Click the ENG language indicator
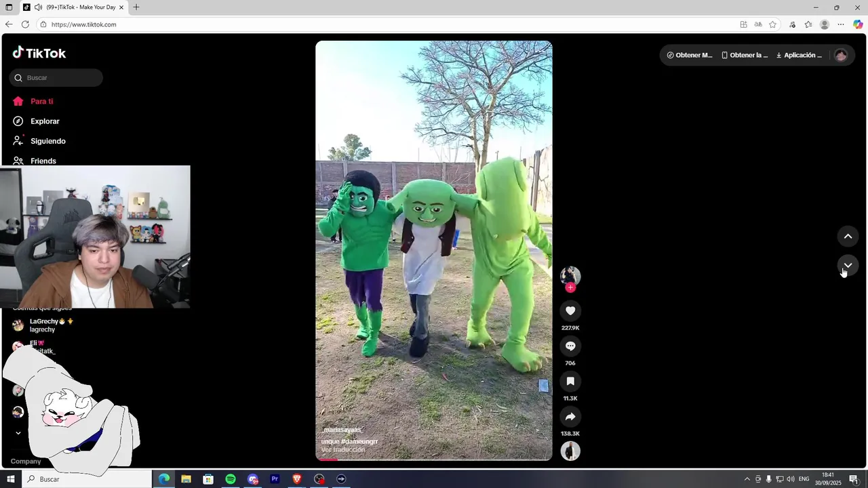 (x=804, y=479)
